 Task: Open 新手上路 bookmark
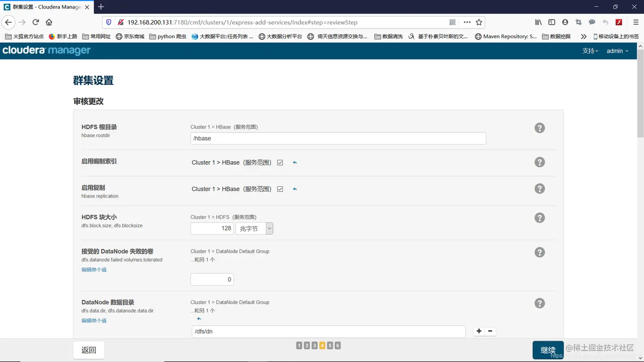(x=63, y=37)
